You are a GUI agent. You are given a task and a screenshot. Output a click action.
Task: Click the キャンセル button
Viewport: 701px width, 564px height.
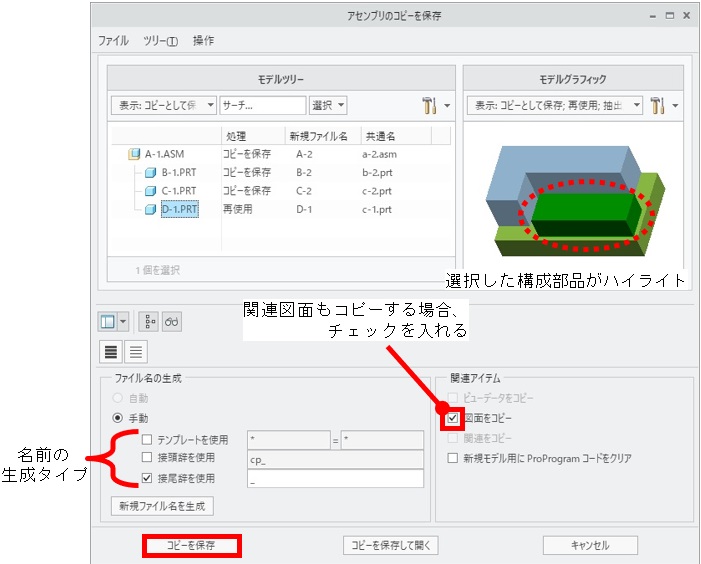click(x=590, y=545)
